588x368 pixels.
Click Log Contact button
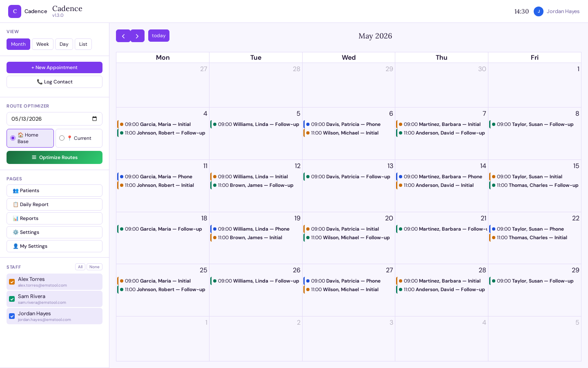point(54,82)
